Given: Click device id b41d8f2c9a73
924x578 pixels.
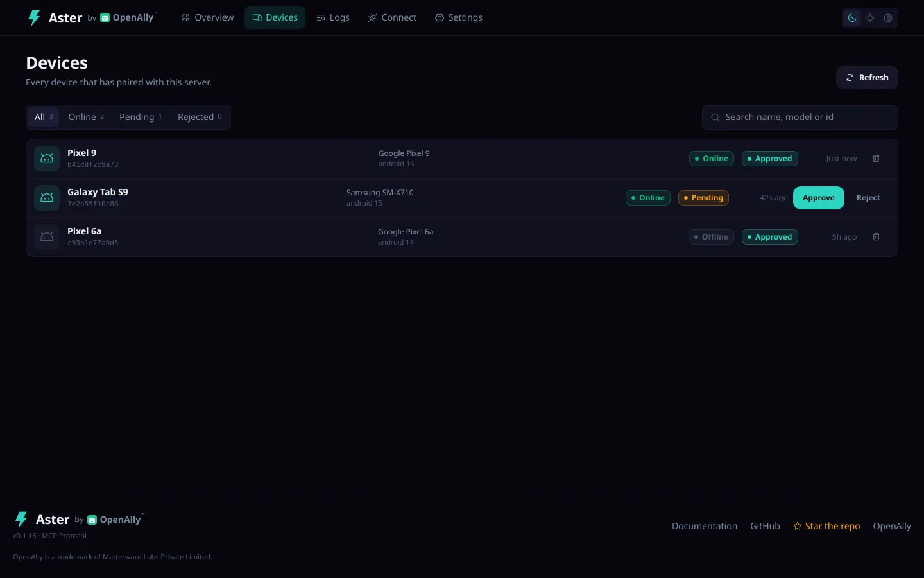Looking at the screenshot, I should pyautogui.click(x=93, y=165).
